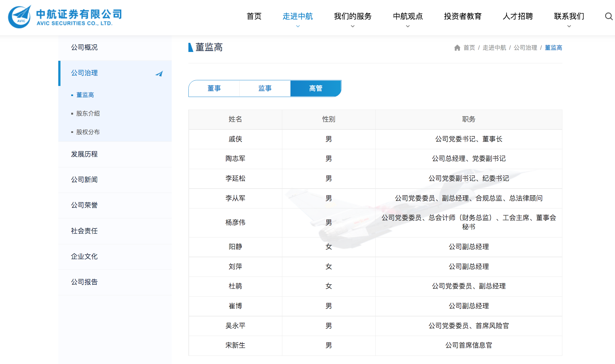This screenshot has height=364, width=615.
Task: Open 发展历程 sidebar link
Action: click(84, 154)
